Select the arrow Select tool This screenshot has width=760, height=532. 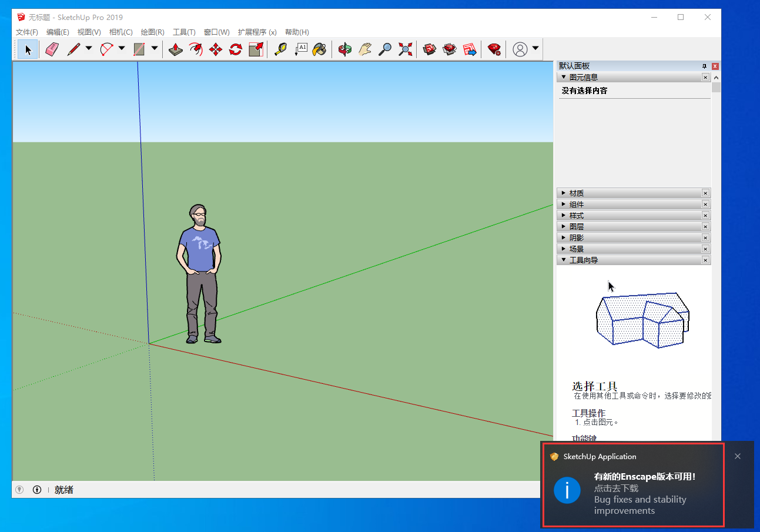[x=27, y=49]
